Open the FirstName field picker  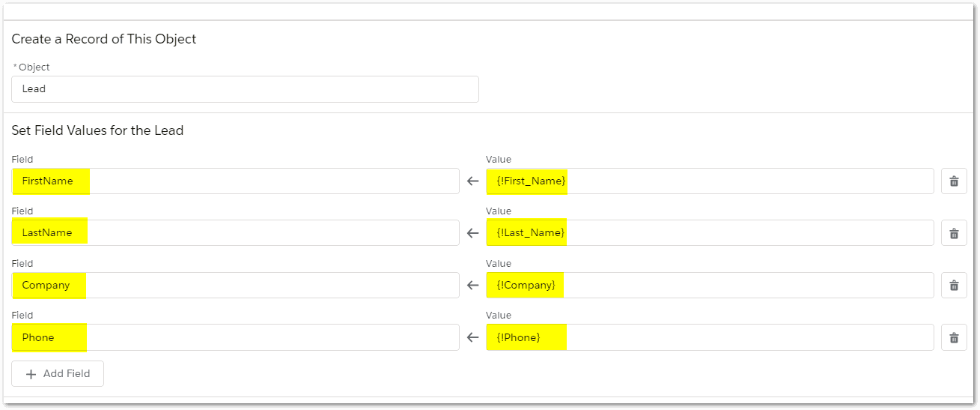coord(235,181)
